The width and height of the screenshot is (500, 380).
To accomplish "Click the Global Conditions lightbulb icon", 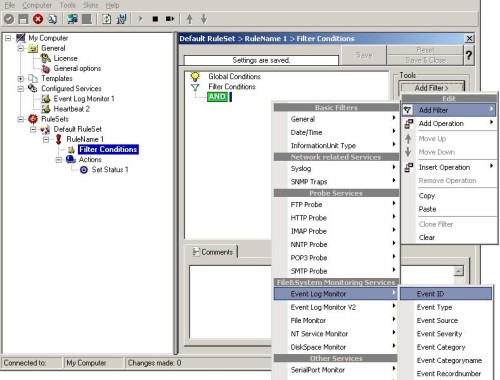I will click(x=195, y=76).
